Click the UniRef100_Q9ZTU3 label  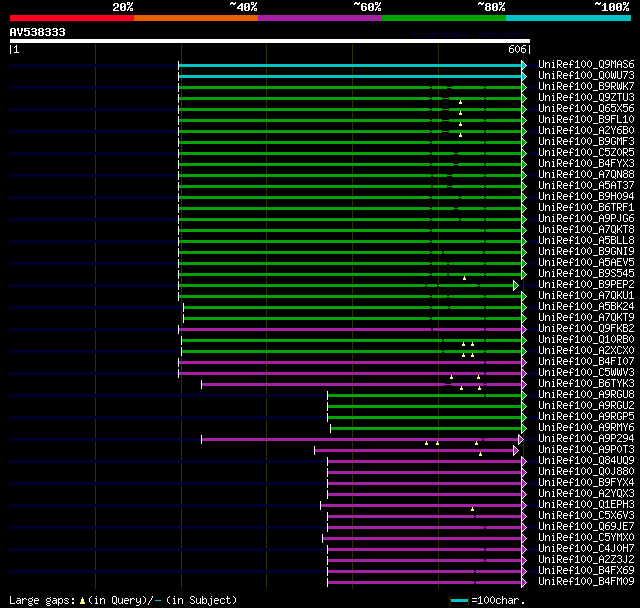pyautogui.click(x=586, y=98)
